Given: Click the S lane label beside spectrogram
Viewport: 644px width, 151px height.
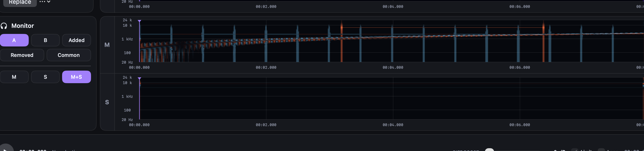Looking at the screenshot, I should [107, 102].
